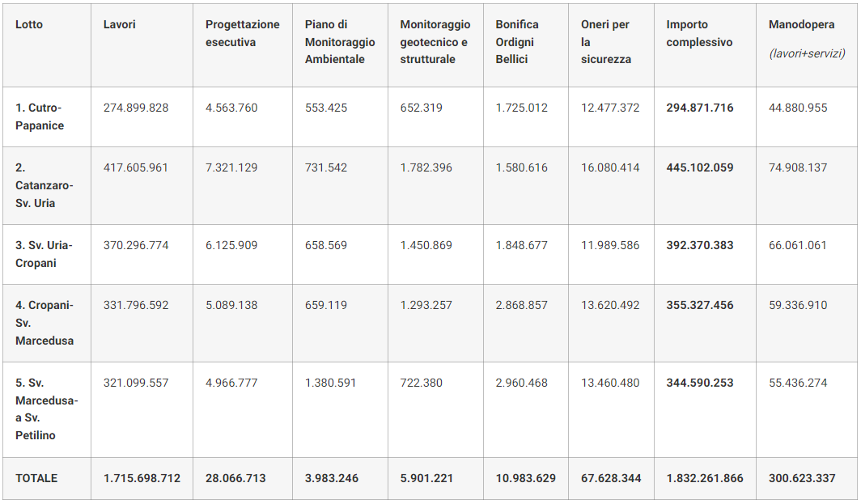Select the Monitoraggio geotecnico total 5.901.221
Image resolution: width=861 pixels, height=504 pixels.
point(426,478)
